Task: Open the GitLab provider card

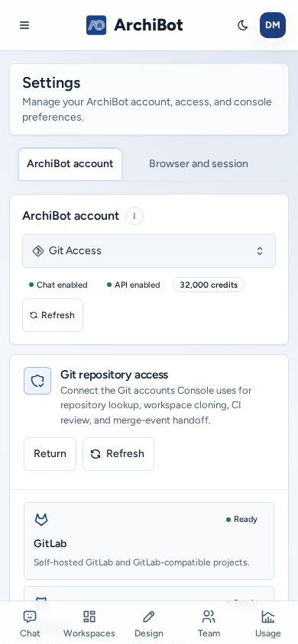Action: (x=149, y=541)
